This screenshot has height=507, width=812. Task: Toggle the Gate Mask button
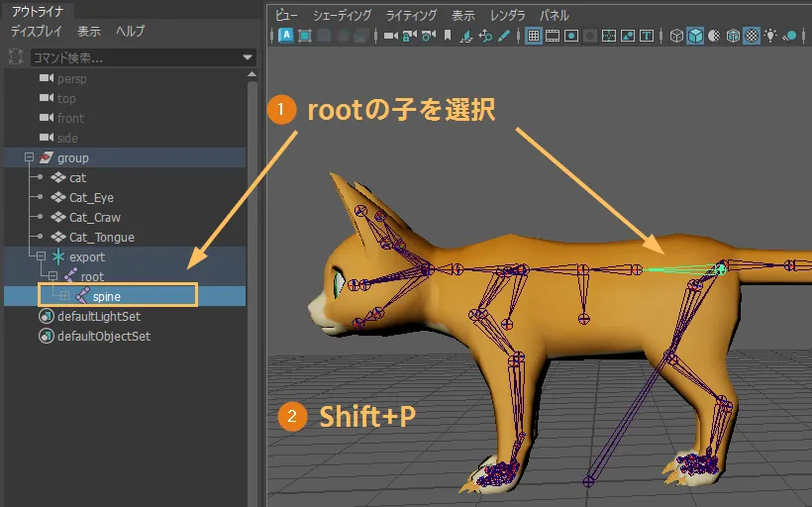coord(590,36)
